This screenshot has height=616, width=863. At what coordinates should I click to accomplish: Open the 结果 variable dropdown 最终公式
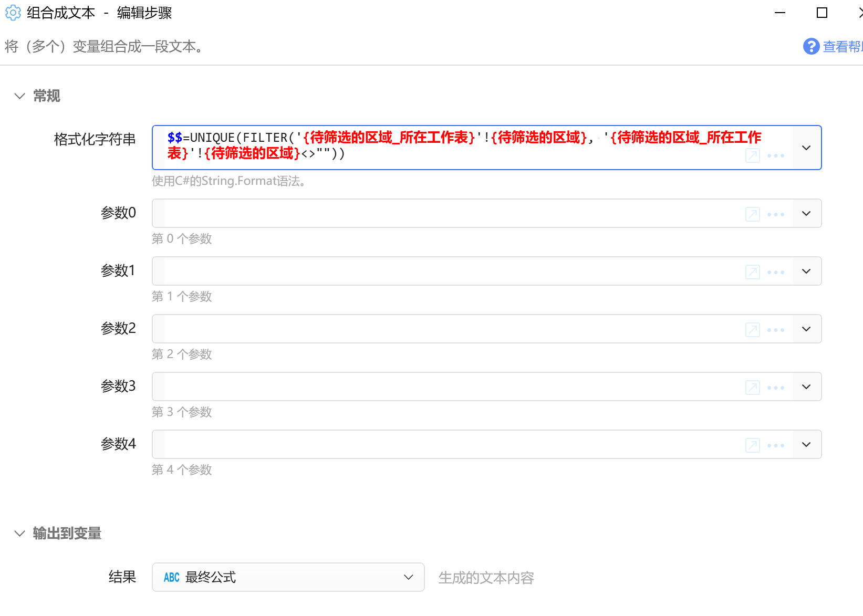pos(288,577)
